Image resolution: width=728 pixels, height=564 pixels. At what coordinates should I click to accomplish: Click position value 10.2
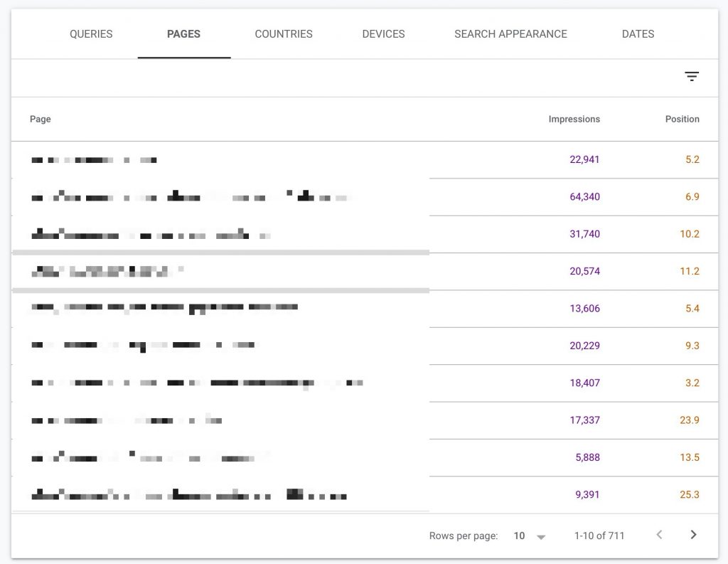[x=690, y=234]
